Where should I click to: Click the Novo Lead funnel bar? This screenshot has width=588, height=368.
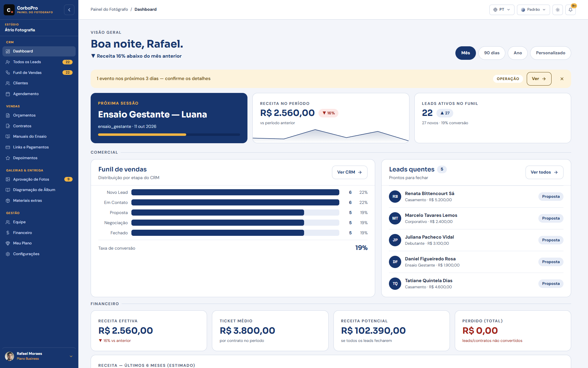pos(235,192)
